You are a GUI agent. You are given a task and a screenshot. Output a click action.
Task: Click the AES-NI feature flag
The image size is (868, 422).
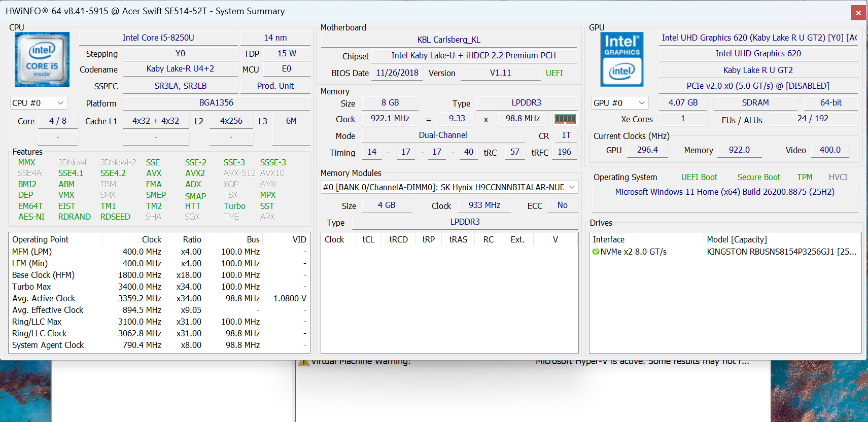click(31, 217)
